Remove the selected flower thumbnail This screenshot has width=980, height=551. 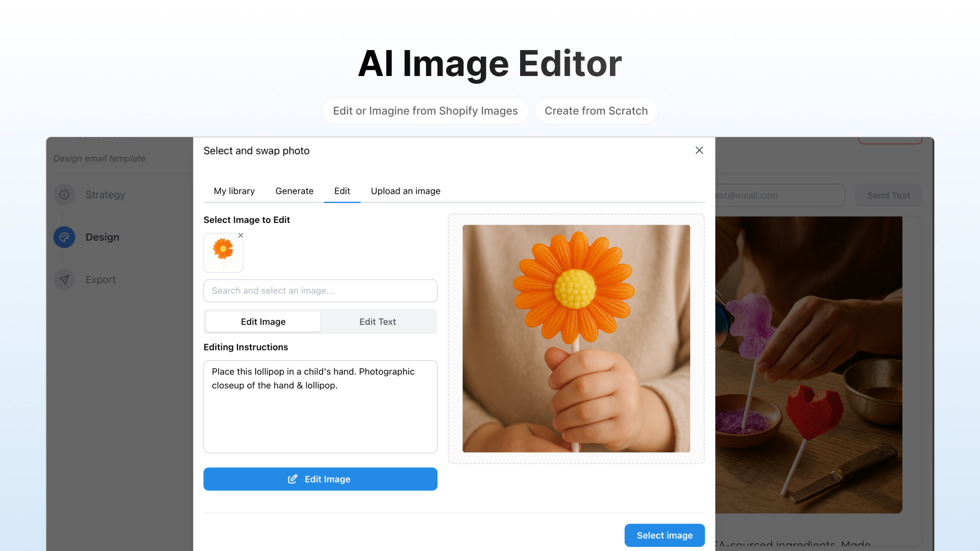pyautogui.click(x=240, y=235)
